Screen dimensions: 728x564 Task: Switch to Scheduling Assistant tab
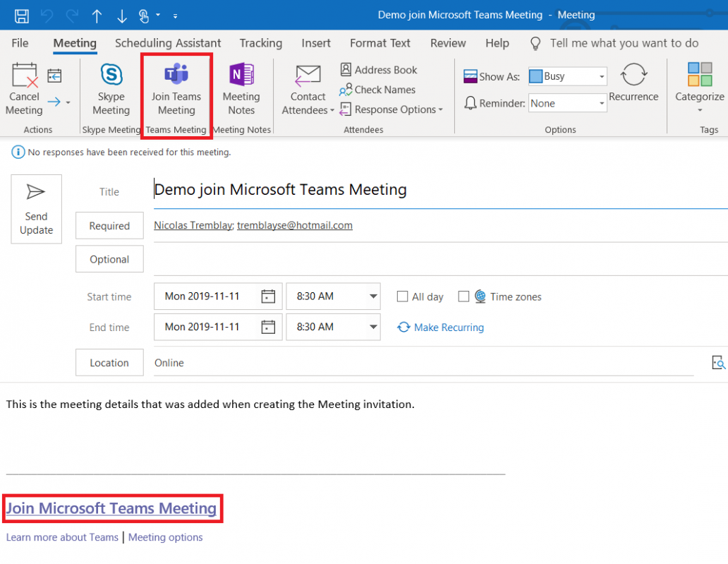tap(168, 43)
